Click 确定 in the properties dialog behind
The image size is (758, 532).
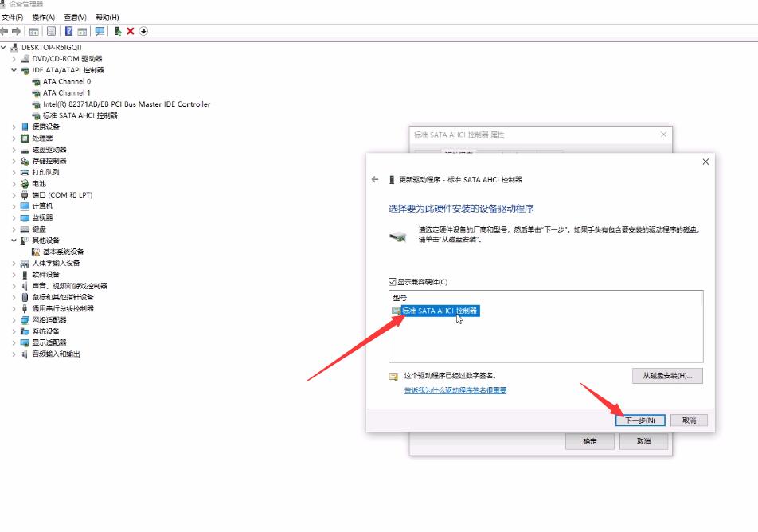pos(590,441)
